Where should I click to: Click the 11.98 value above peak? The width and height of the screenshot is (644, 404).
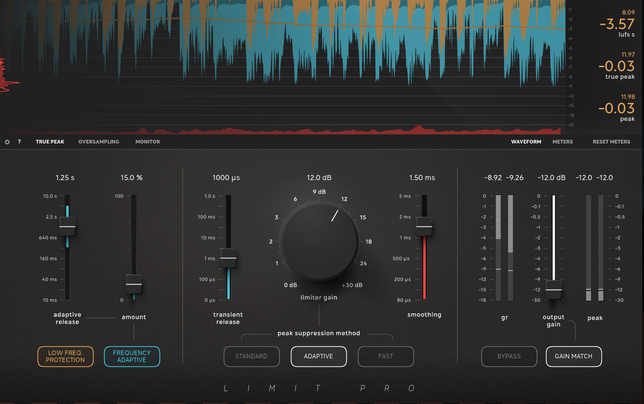pos(628,97)
